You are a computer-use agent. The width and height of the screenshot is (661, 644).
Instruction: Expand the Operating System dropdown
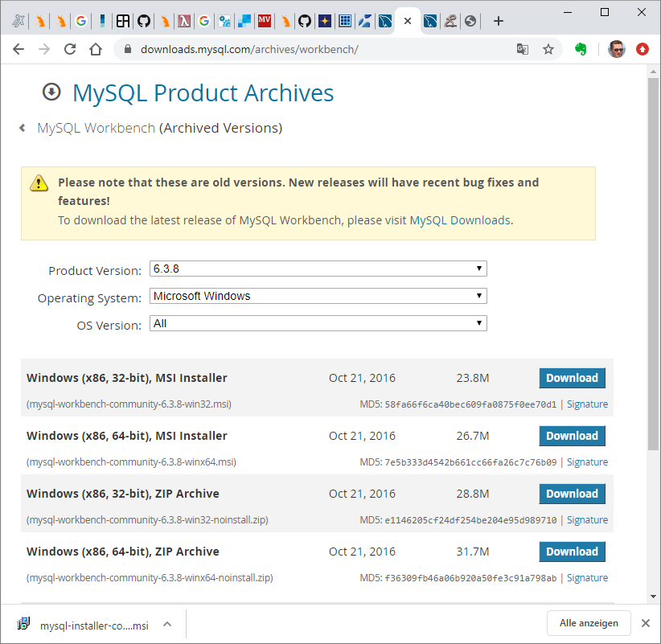tap(318, 296)
